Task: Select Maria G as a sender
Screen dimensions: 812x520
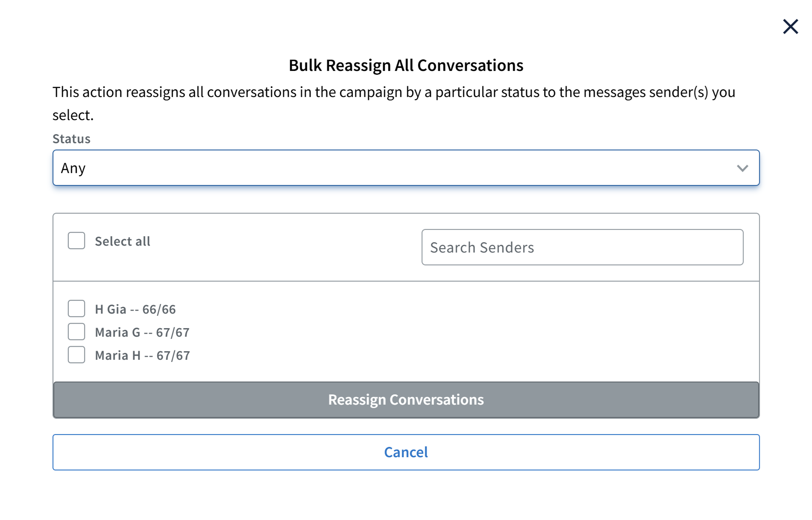Action: pyautogui.click(x=76, y=332)
